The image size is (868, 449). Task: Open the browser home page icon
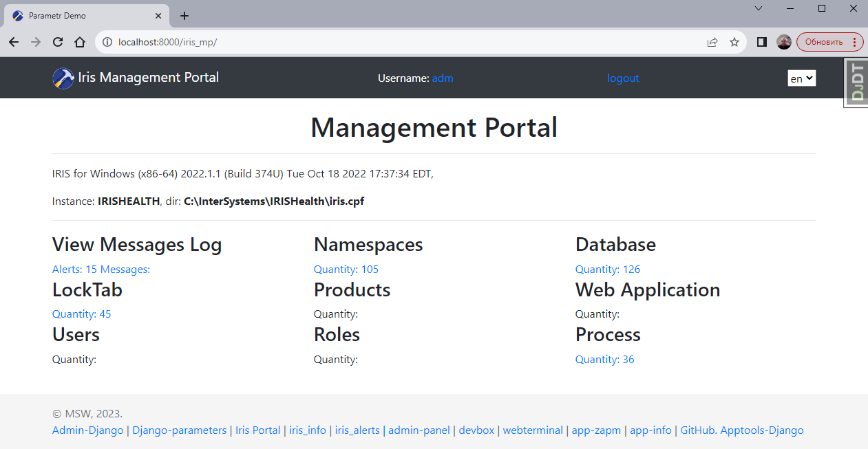point(80,42)
